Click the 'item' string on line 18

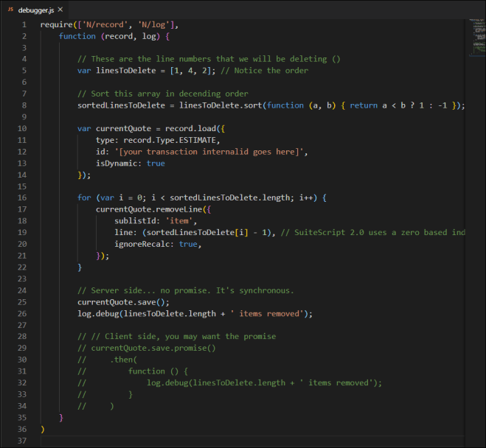coord(179,221)
